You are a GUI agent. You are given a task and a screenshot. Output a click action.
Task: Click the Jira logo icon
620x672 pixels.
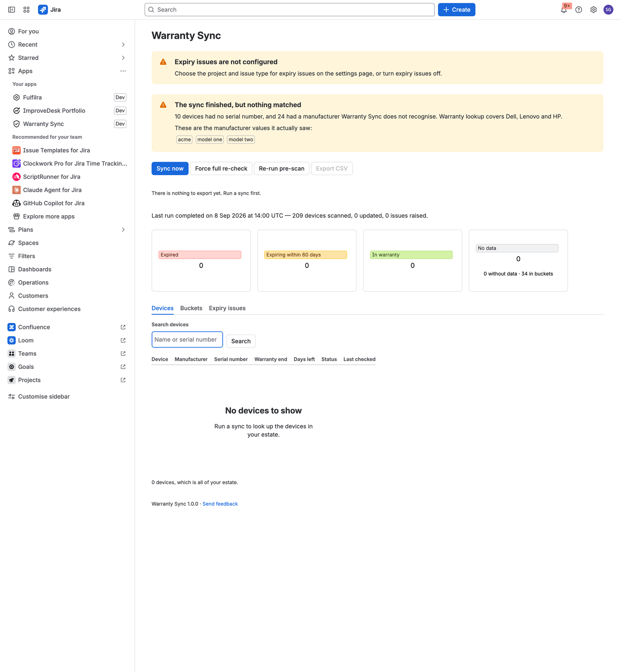tap(43, 10)
